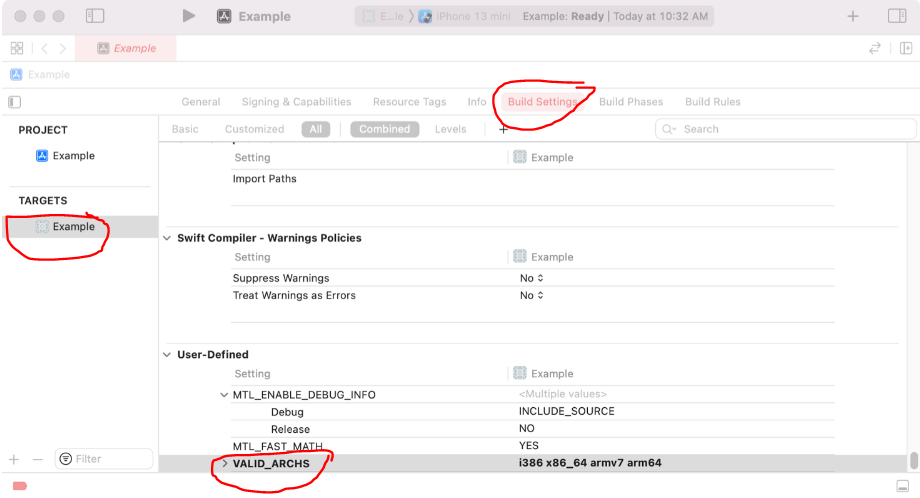
Task: Select the Example editor tab
Action: 126,48
